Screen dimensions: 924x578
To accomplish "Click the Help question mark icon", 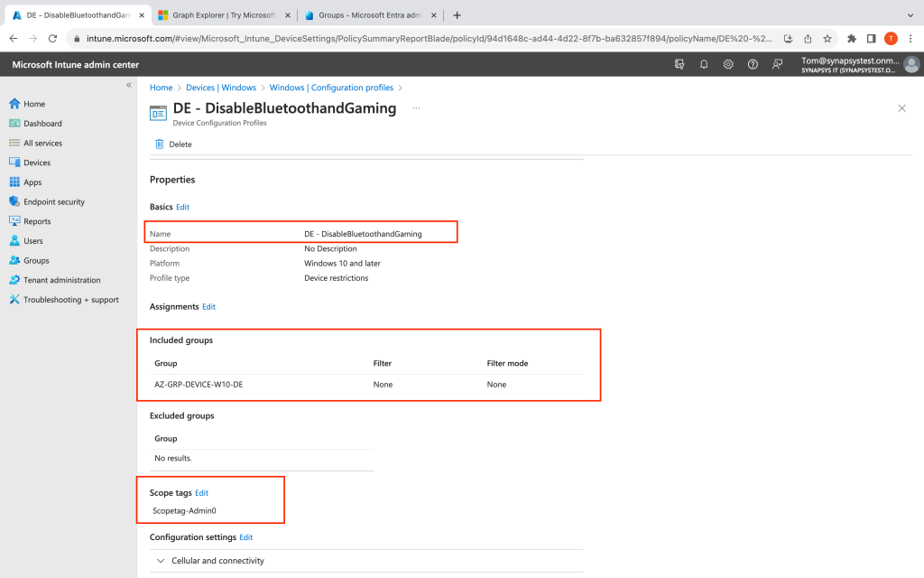I will (753, 64).
